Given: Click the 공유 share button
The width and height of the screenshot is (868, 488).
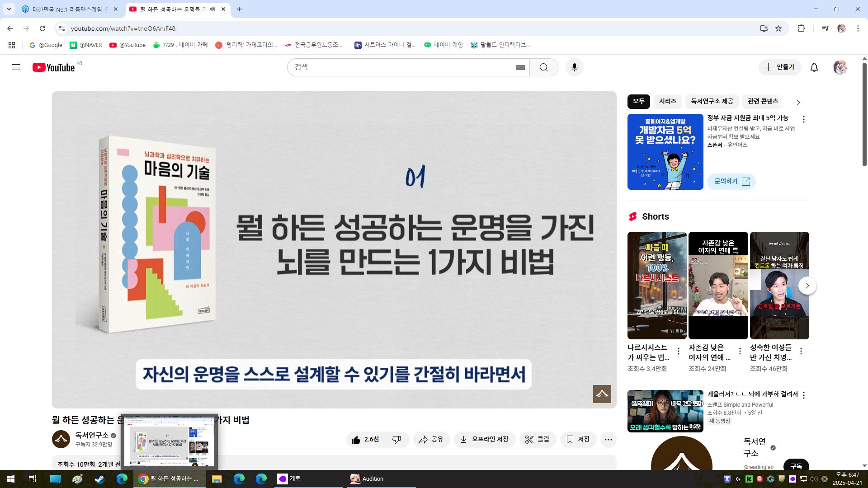Looking at the screenshot, I should [x=431, y=439].
